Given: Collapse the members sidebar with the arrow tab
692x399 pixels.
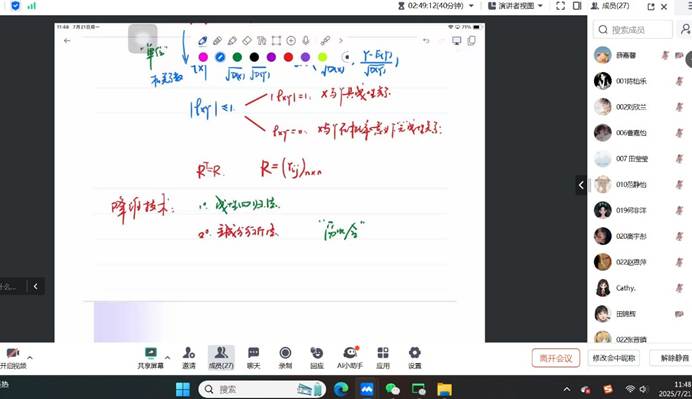Looking at the screenshot, I should click(x=581, y=185).
